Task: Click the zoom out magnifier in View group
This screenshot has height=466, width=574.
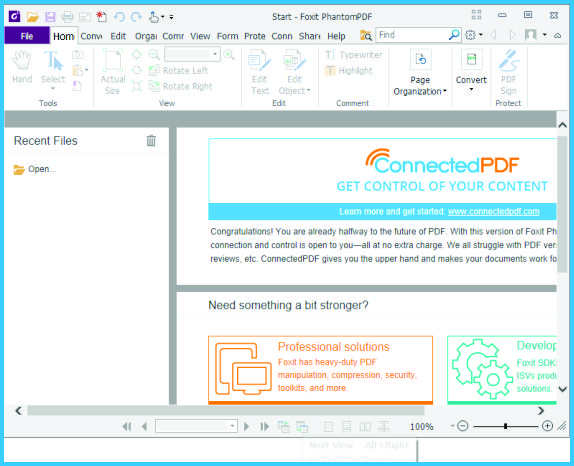Action: pos(154,55)
